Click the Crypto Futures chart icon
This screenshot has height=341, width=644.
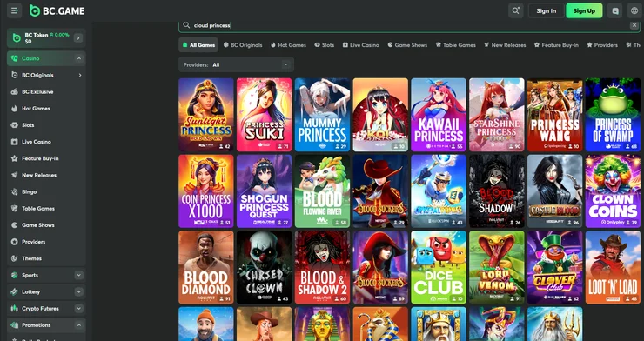(x=15, y=309)
